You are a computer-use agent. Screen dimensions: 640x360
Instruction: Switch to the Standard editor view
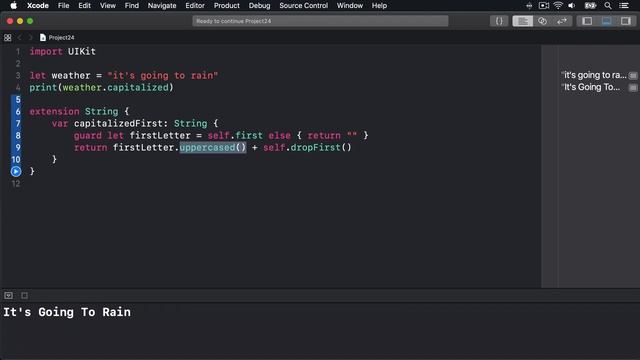tap(522, 21)
